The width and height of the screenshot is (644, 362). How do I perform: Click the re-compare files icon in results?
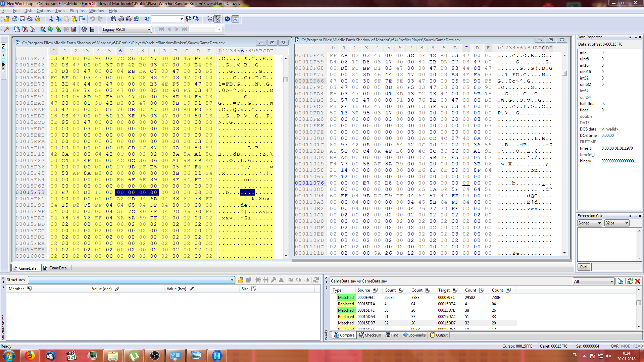621,281
